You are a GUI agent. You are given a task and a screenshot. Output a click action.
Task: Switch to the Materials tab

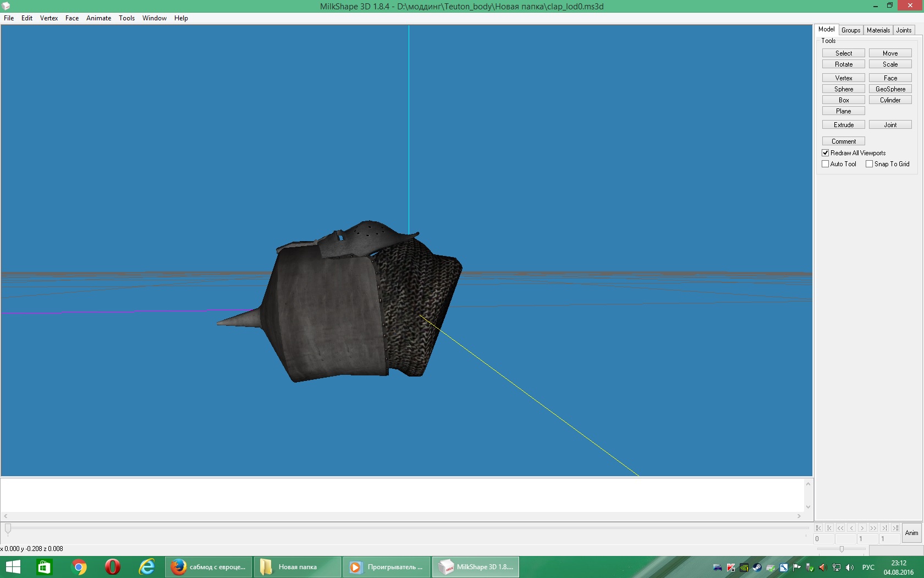(878, 30)
